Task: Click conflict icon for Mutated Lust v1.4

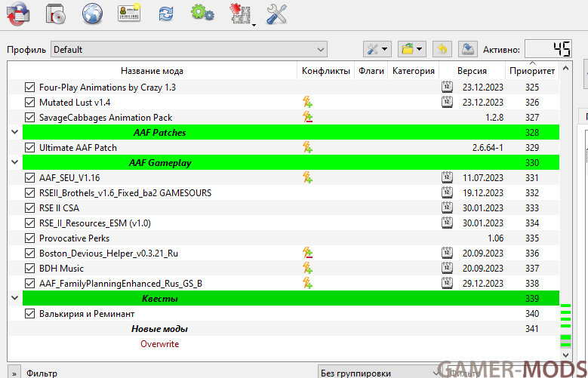Action: coord(307,103)
